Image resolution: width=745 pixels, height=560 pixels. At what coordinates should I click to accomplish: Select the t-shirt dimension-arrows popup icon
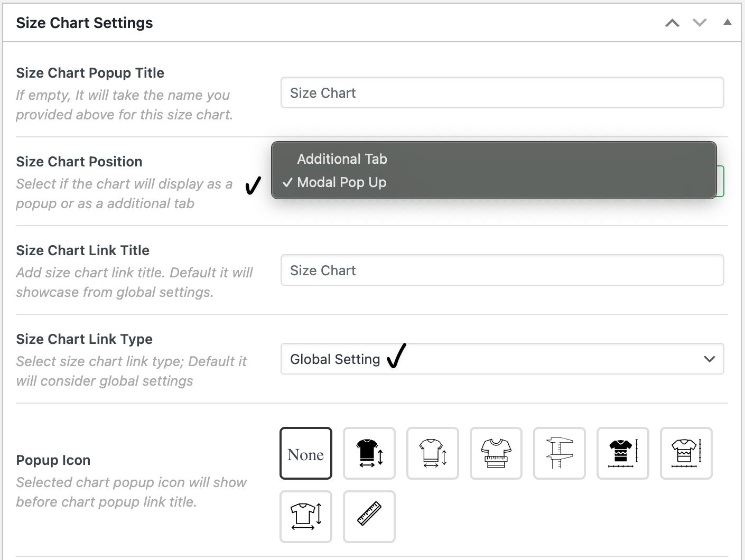305,517
